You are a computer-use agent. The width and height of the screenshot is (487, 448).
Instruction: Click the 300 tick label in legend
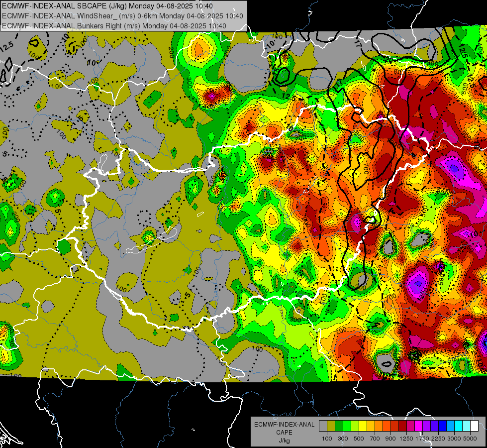343,439
